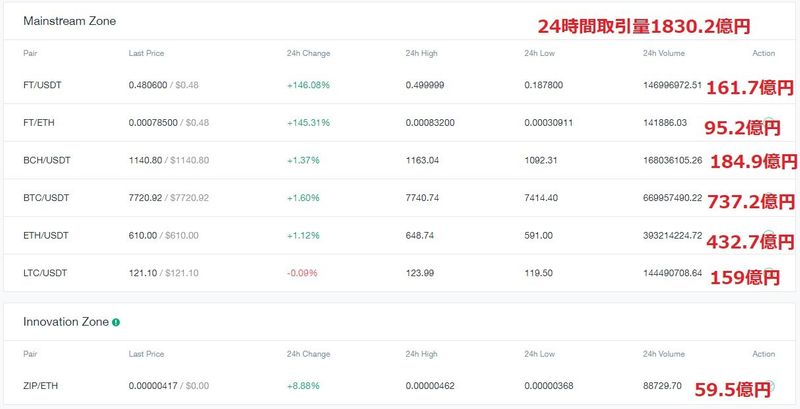The height and width of the screenshot is (409, 800).
Task: Sort Mainstream Zone by 24h Change header
Action: (308, 53)
